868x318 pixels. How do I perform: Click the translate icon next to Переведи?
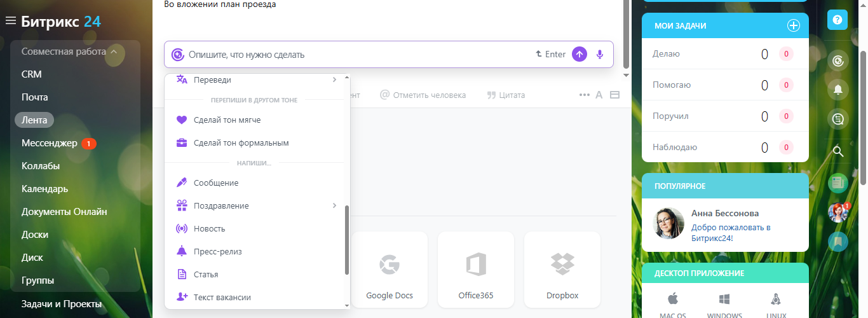point(182,79)
